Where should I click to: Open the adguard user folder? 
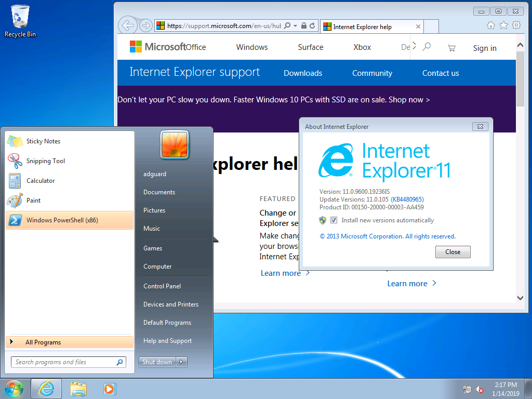point(155,174)
